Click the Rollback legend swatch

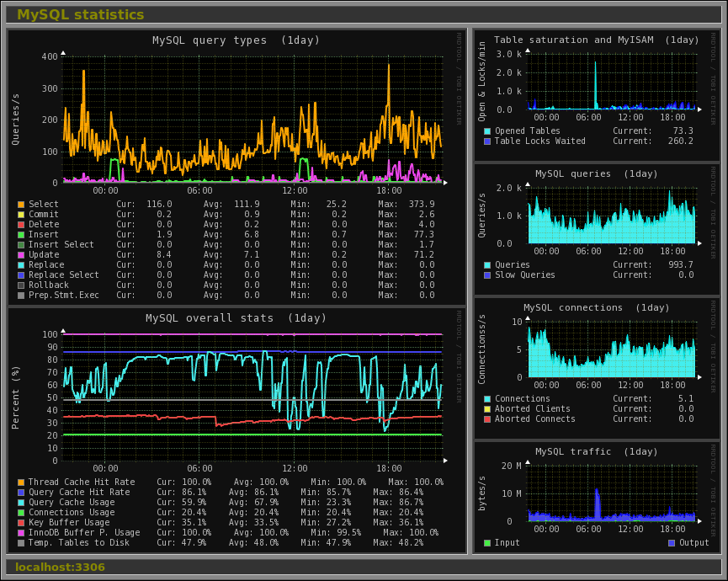tap(21, 285)
